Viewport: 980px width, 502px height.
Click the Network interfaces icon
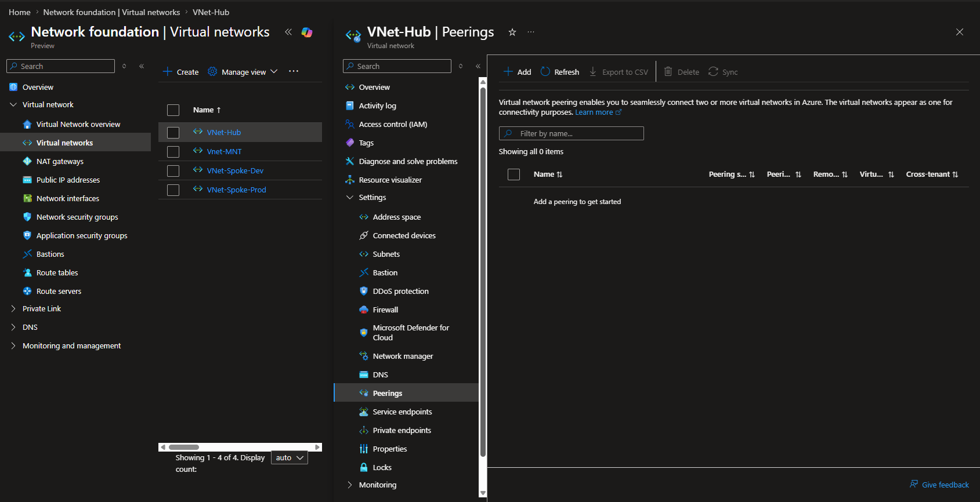pos(27,198)
